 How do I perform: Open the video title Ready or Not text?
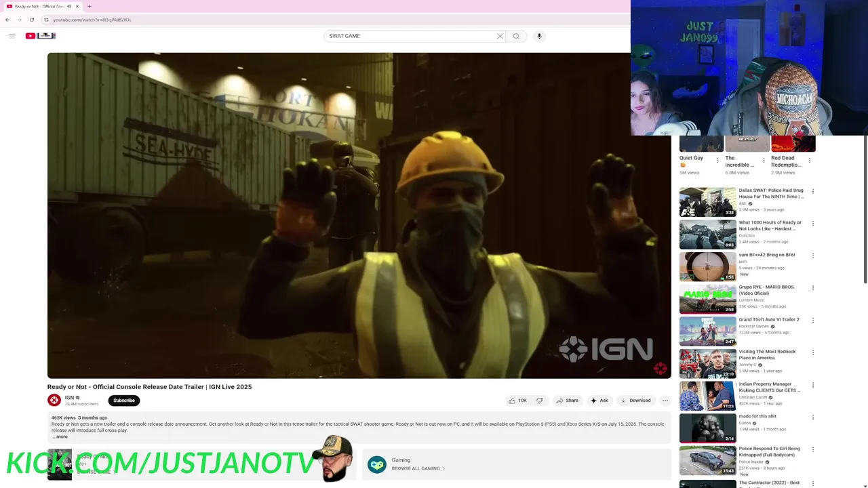point(149,387)
